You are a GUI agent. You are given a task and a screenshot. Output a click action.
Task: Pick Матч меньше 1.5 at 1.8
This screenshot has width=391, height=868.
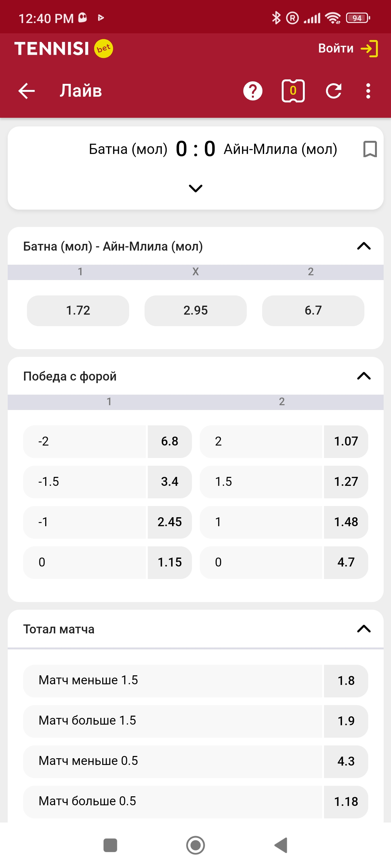click(x=345, y=680)
